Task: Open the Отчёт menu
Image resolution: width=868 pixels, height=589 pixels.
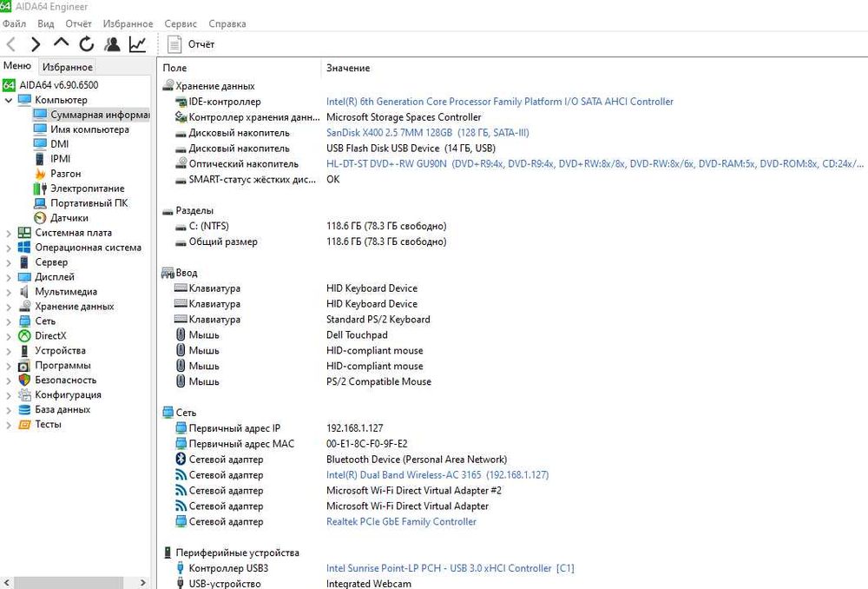Action: click(79, 23)
